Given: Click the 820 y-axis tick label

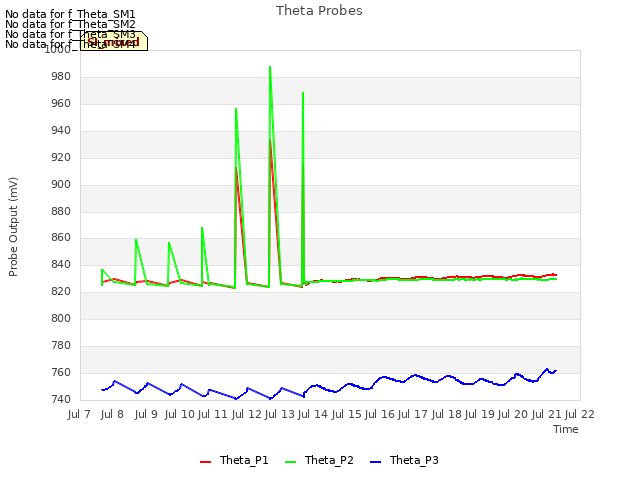Looking at the screenshot, I should click(61, 291).
